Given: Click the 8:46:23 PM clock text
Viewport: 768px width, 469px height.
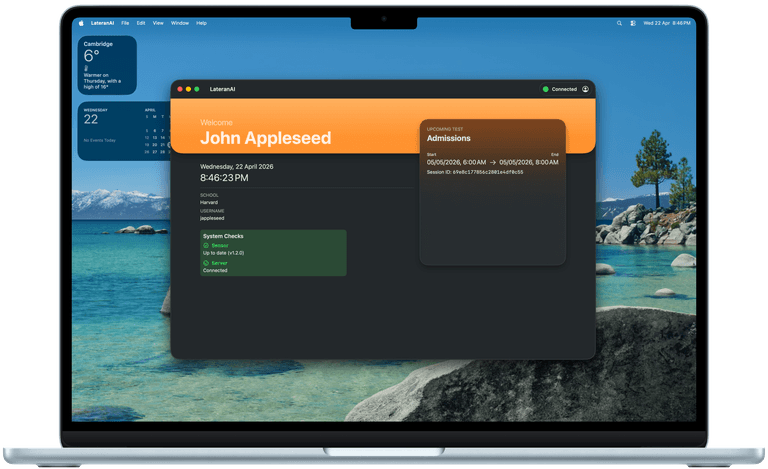Looking at the screenshot, I should coord(224,178).
